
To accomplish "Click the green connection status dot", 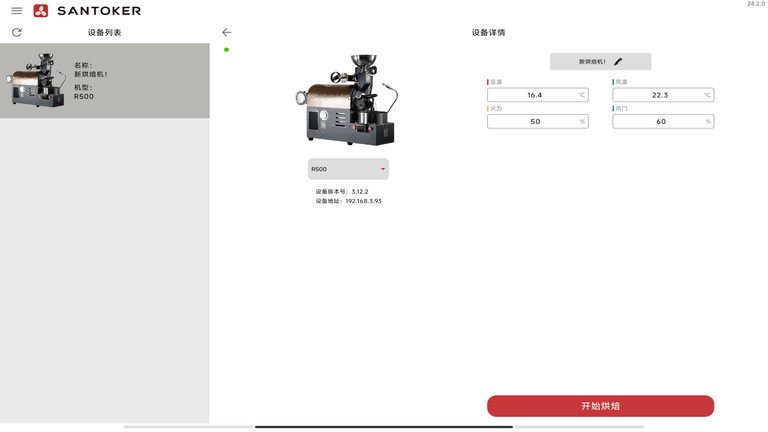I will (226, 49).
